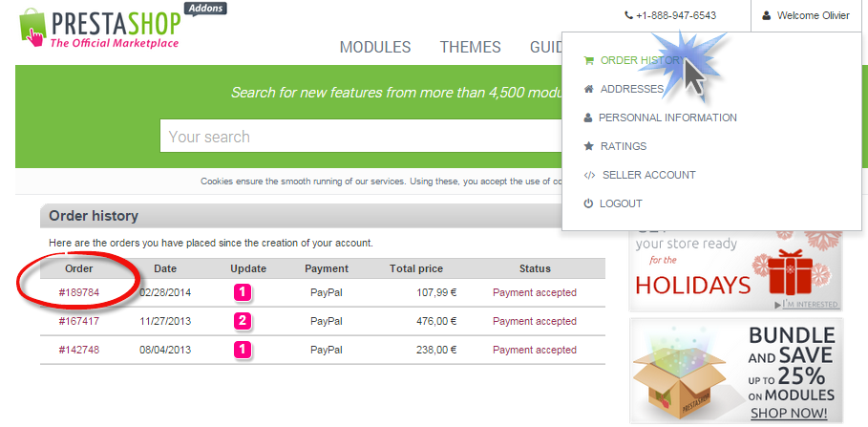Viewport: 868px width, 427px height.
Task: Click the date 08/04/2013 cell
Action: [165, 350]
